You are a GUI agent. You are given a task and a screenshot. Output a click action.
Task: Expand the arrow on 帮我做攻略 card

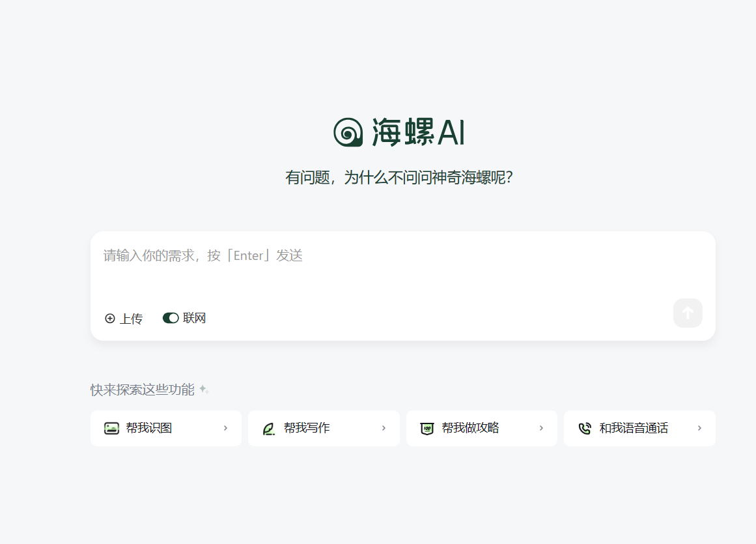(541, 428)
